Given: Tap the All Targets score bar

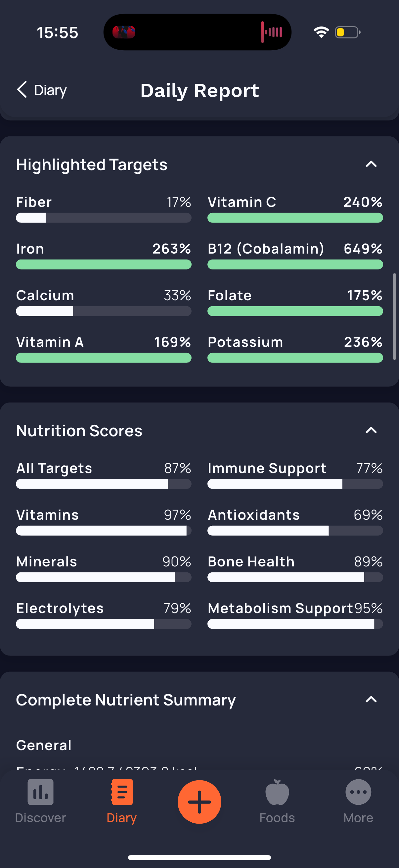Looking at the screenshot, I should 104,484.
